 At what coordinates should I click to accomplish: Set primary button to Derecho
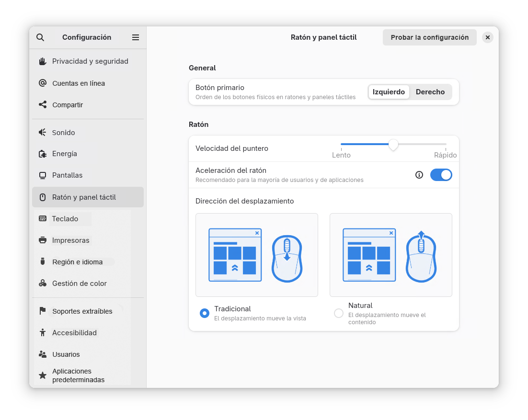click(430, 91)
